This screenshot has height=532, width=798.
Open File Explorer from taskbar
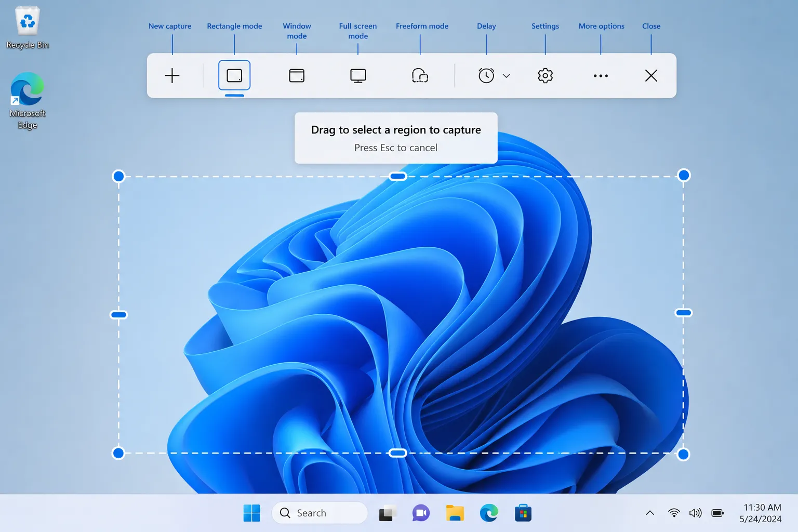[455, 513]
